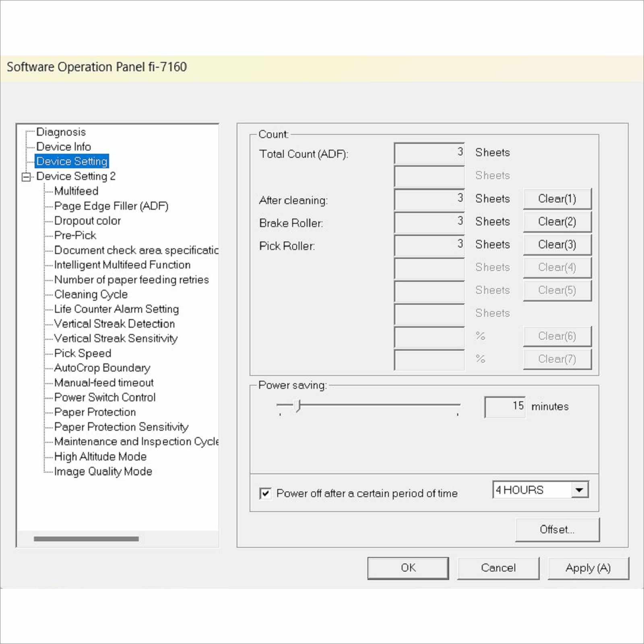Click Clear(3) for Pick Roller count
This screenshot has width=644, height=644.
click(x=557, y=245)
